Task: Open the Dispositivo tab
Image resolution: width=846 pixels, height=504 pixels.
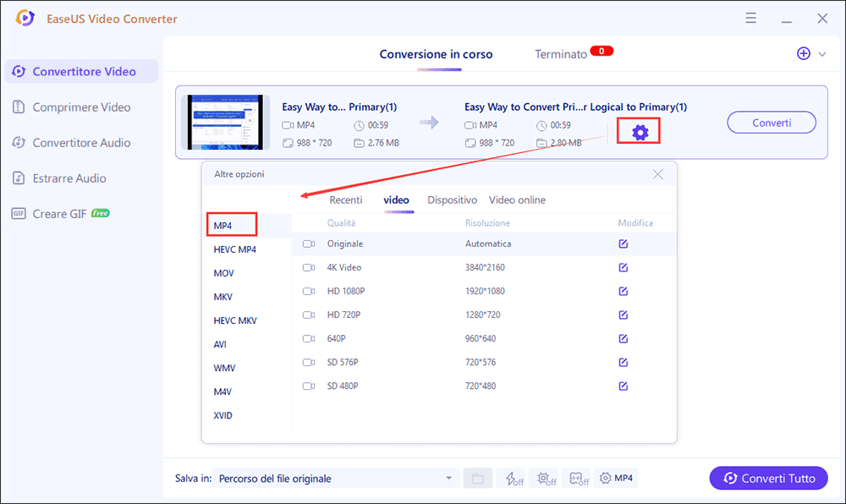Action: click(x=452, y=200)
